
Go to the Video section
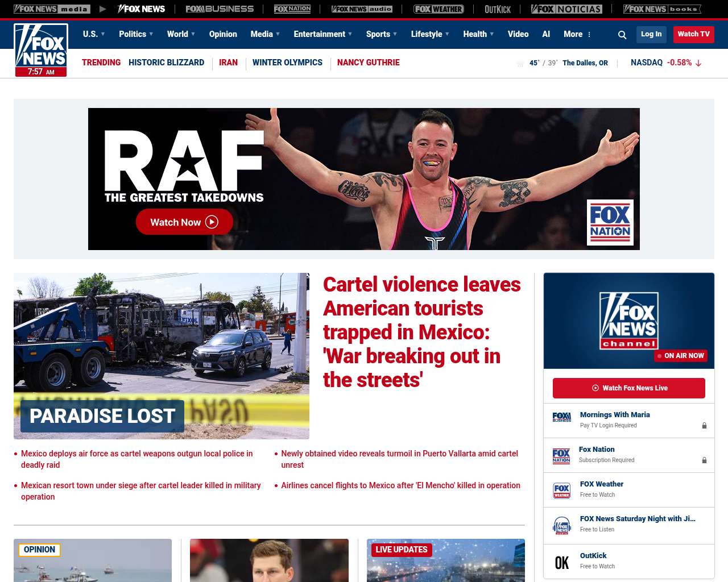click(518, 34)
